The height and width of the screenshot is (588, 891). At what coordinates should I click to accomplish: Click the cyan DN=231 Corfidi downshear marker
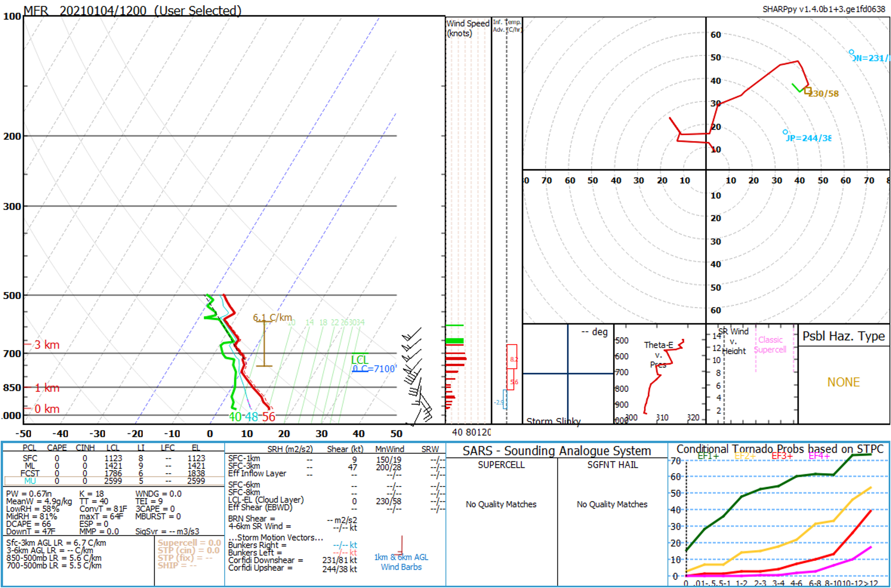851,52
